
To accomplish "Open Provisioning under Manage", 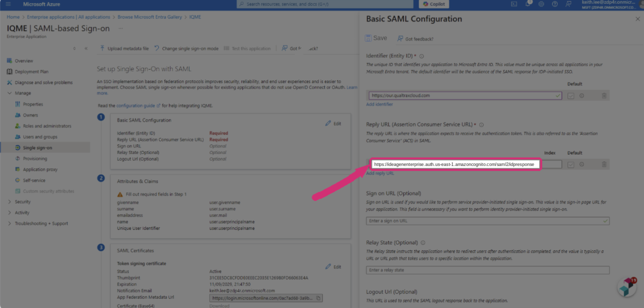I will [35, 159].
